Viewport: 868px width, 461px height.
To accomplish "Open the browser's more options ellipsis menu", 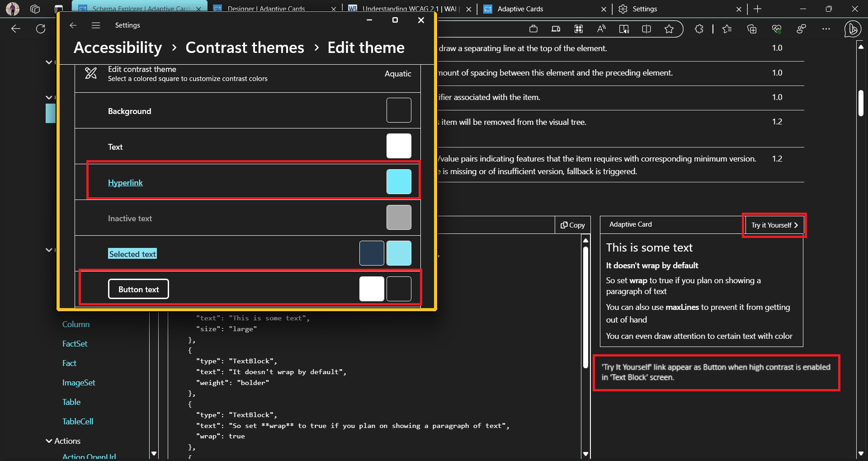I will pyautogui.click(x=827, y=29).
